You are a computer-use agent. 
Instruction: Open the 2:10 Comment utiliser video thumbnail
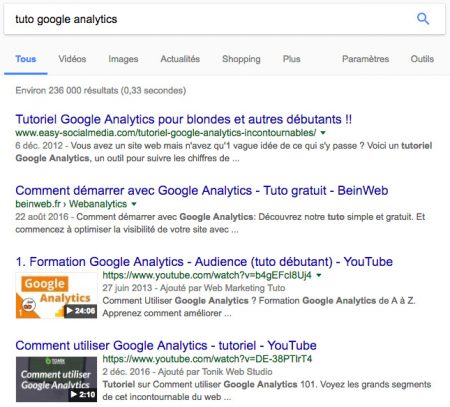click(x=56, y=379)
